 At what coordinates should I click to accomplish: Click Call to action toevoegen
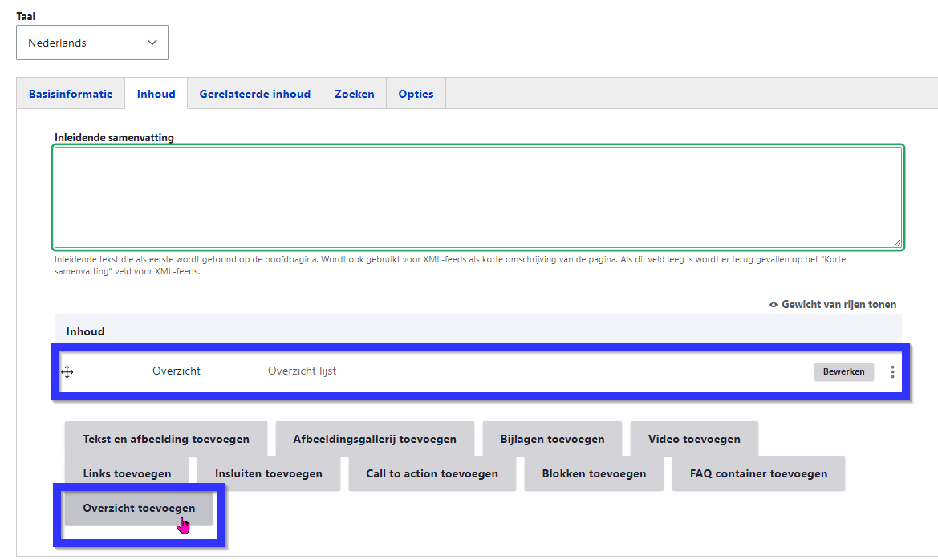pyautogui.click(x=432, y=473)
